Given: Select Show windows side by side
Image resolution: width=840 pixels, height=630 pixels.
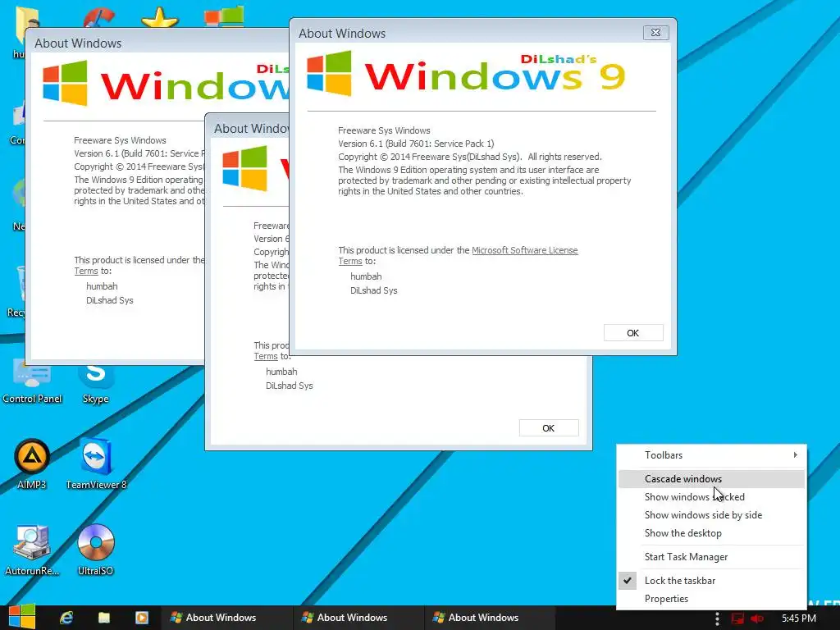Looking at the screenshot, I should pos(711,515).
